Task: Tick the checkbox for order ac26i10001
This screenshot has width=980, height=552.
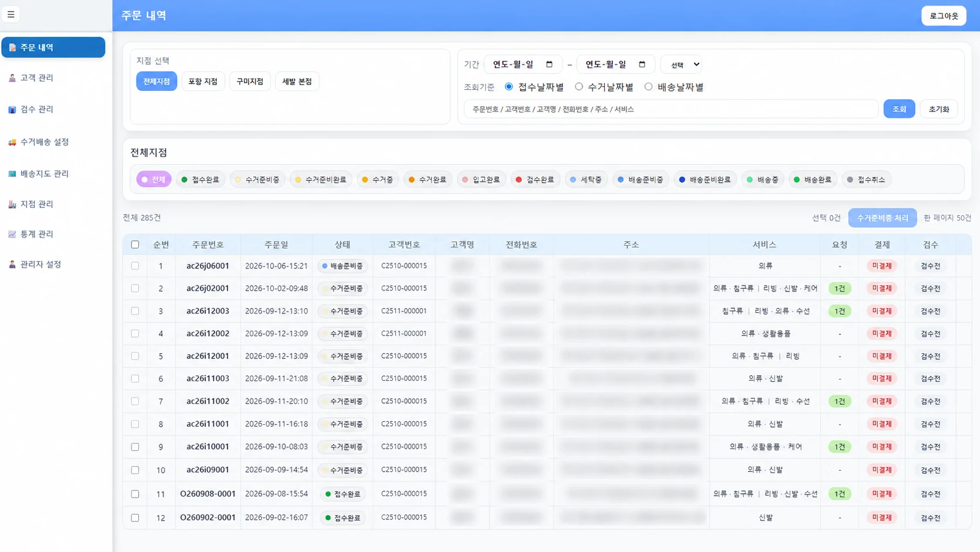Action: coord(135,447)
